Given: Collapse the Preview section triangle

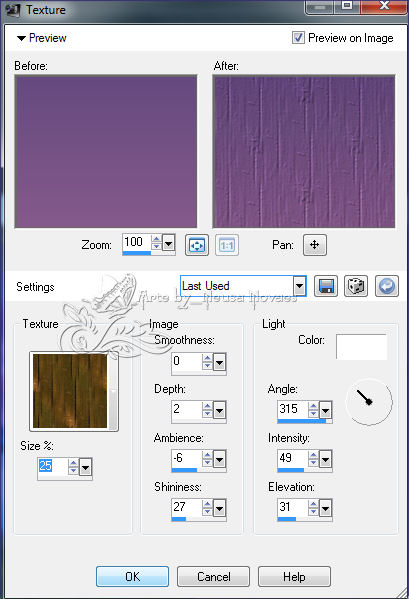Looking at the screenshot, I should click(21, 38).
